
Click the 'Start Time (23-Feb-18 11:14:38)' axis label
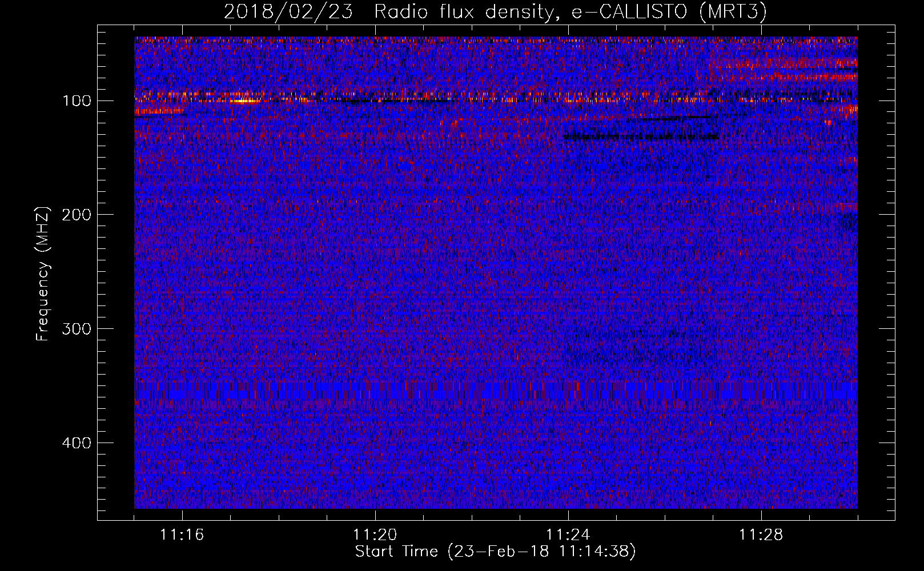(x=495, y=552)
